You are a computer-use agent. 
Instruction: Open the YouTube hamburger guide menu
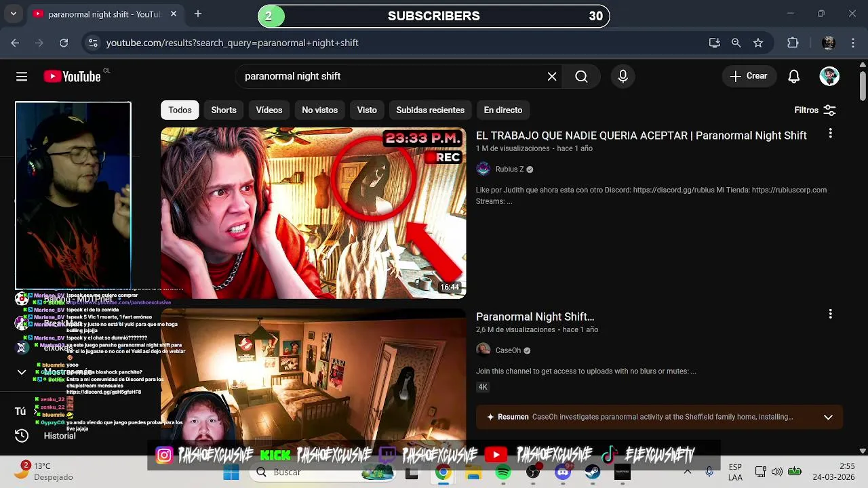pos(22,77)
